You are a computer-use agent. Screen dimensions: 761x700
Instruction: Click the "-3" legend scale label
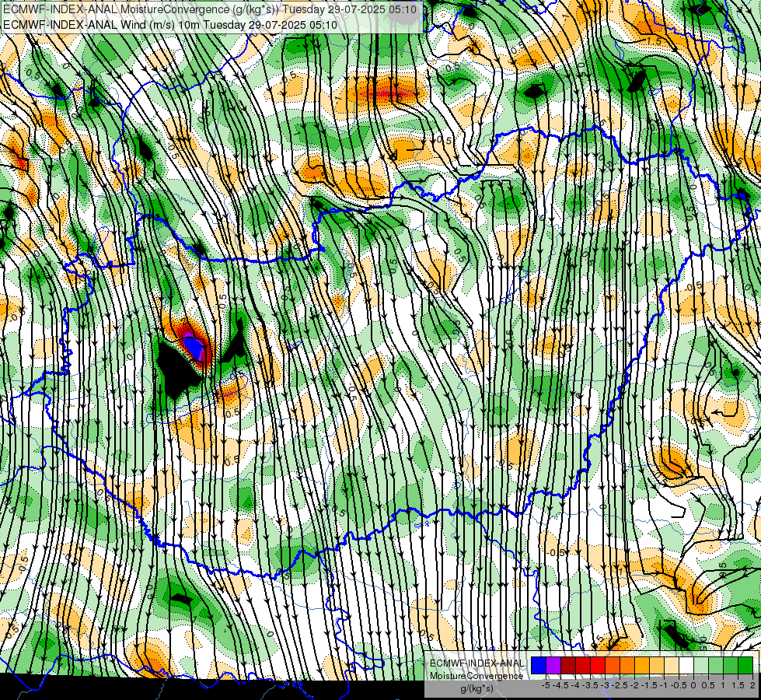point(605,685)
